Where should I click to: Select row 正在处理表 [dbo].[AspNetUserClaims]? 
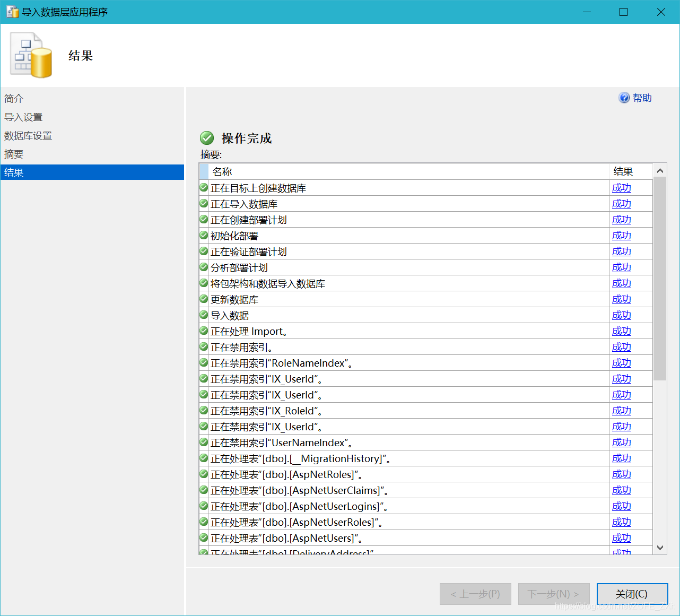click(x=426, y=490)
